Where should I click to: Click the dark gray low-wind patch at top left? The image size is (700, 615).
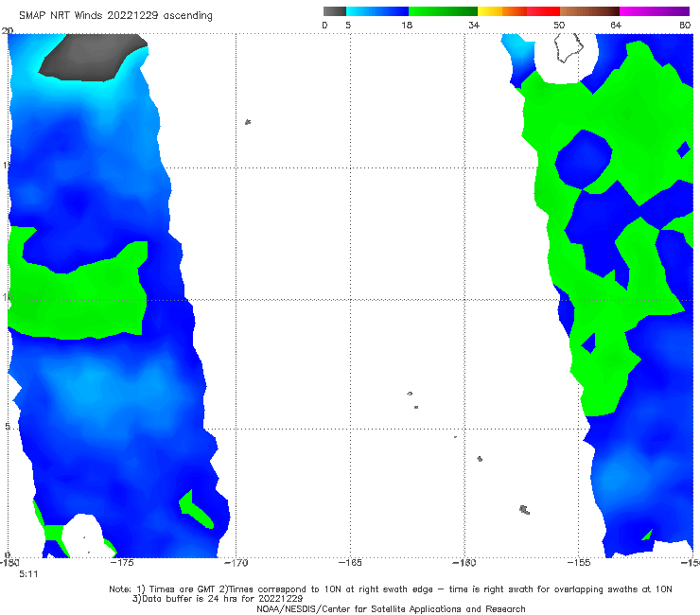pos(93,57)
